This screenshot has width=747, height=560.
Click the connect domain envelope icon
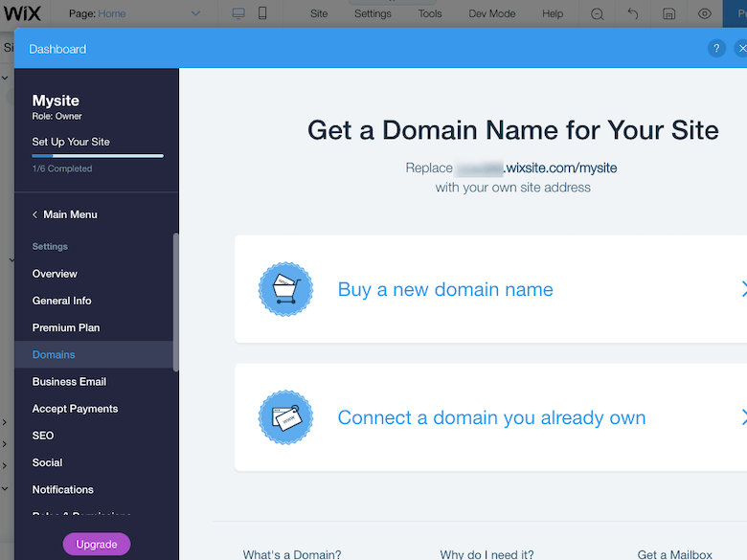click(285, 417)
